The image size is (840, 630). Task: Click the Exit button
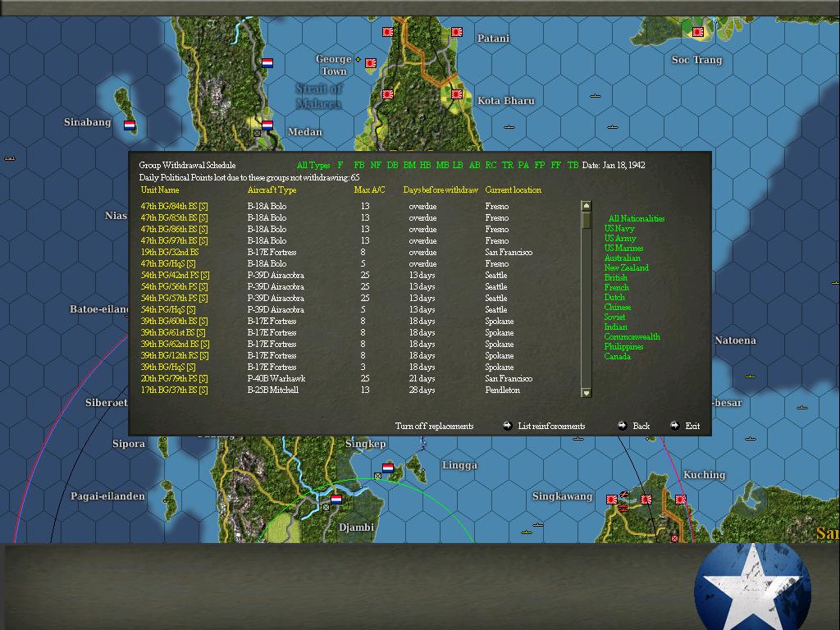coord(692,427)
